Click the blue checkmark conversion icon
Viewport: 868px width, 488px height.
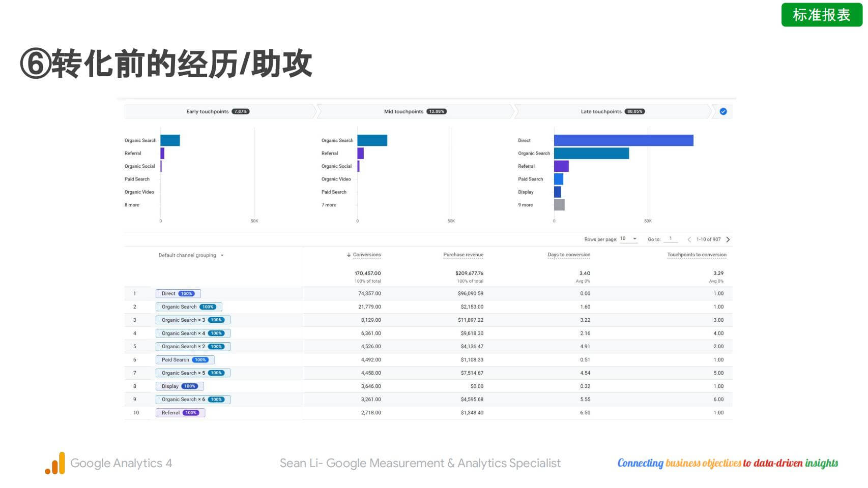723,111
